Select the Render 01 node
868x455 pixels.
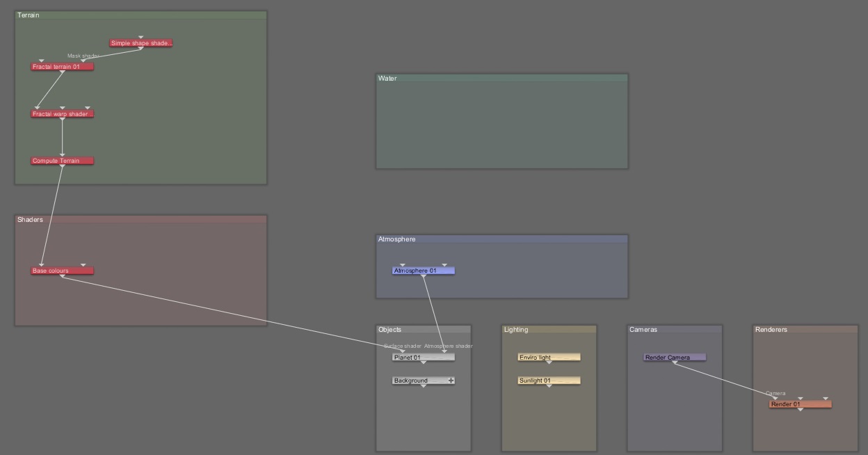pos(800,404)
